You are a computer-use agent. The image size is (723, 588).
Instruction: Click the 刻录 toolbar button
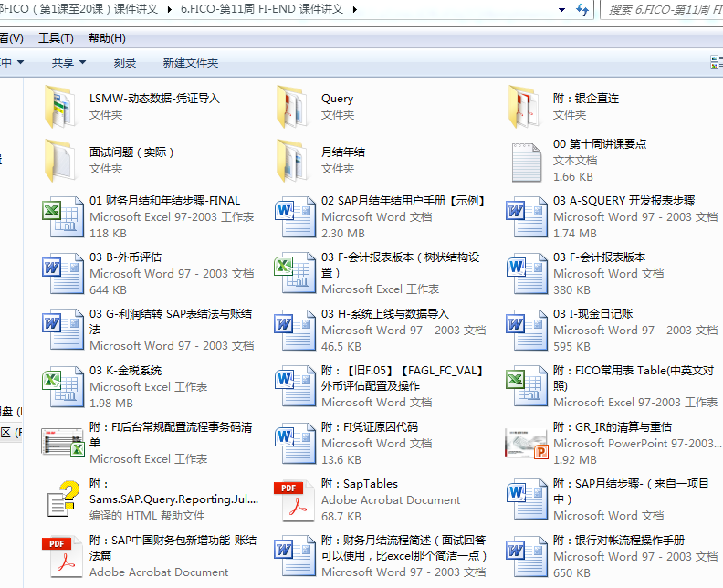click(x=125, y=62)
